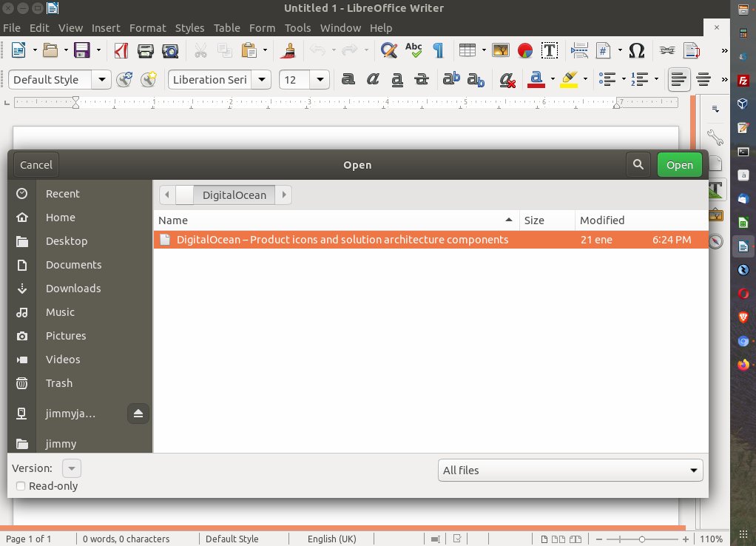756x546 pixels.
Task: Toggle Italic formatting
Action: pyautogui.click(x=373, y=79)
